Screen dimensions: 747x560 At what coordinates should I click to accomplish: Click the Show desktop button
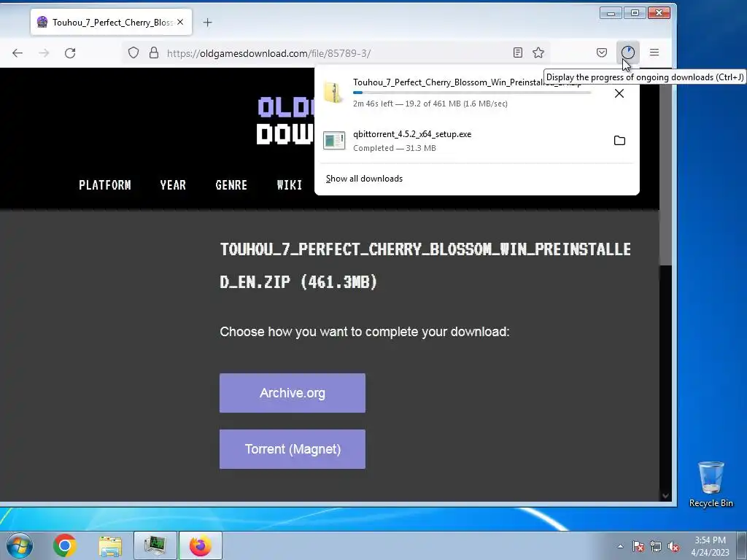(742, 545)
